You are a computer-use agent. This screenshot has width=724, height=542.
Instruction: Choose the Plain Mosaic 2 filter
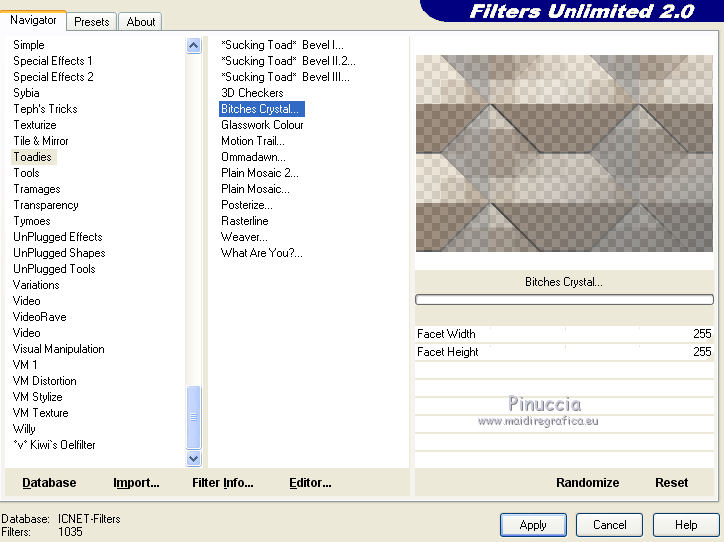tap(259, 173)
